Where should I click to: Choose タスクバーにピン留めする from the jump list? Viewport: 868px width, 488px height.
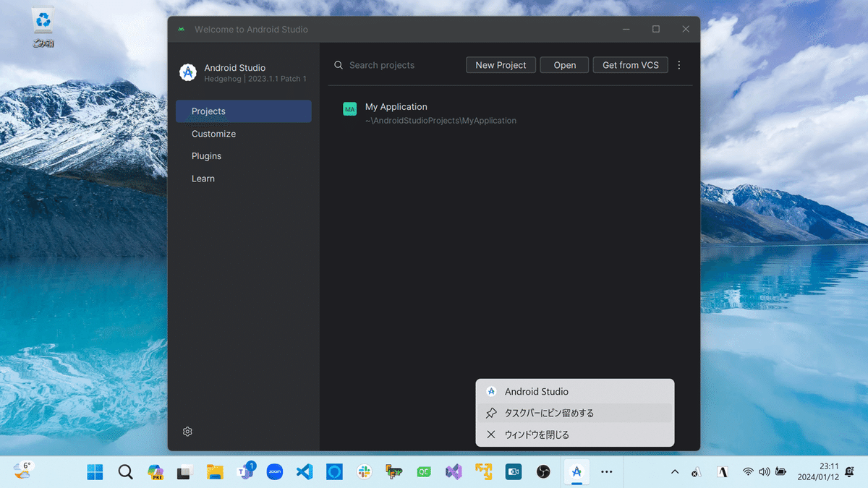click(575, 413)
